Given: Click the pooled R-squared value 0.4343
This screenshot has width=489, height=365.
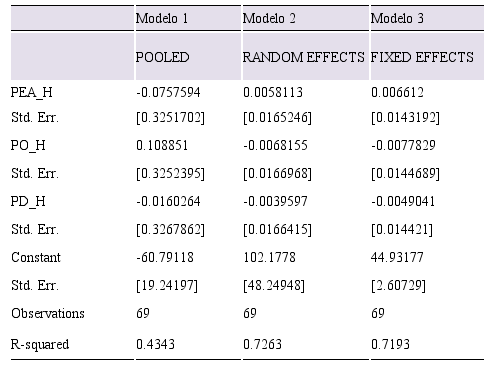Looking at the screenshot, I should point(155,344).
